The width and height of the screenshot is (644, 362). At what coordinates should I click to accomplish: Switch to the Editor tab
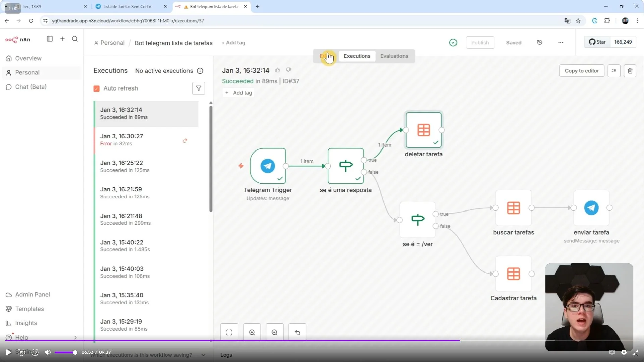tap(326, 56)
